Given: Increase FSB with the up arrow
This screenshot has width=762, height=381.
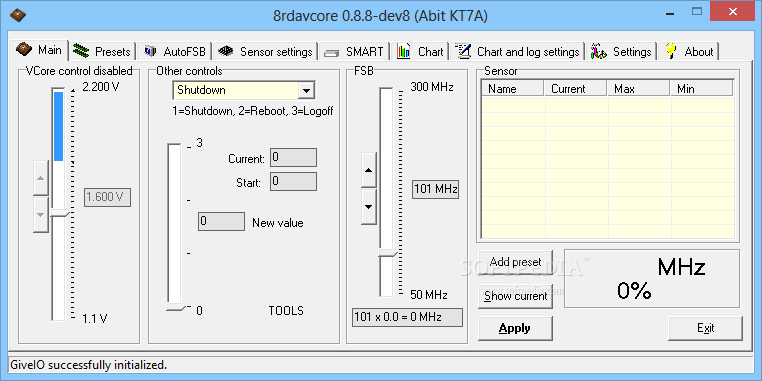Looking at the screenshot, I should tap(368, 170).
